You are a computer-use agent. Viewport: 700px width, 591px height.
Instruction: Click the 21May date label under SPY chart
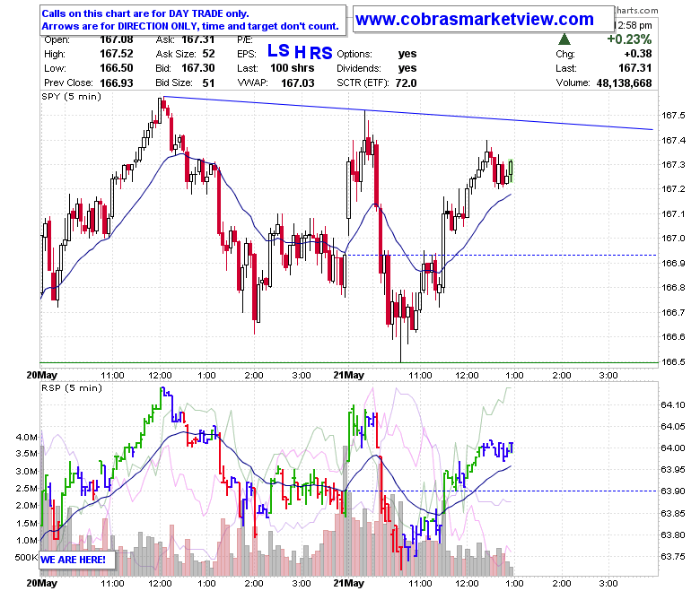click(349, 375)
